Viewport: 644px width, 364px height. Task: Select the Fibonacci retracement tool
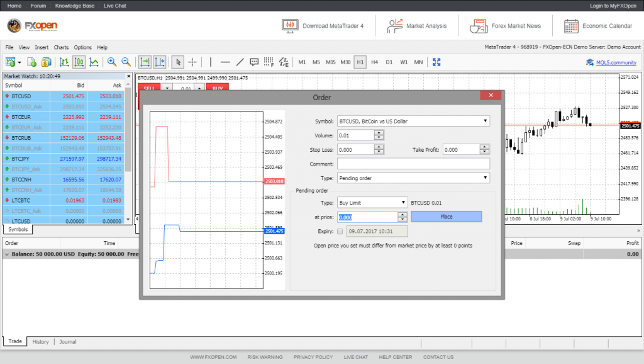click(x=269, y=62)
